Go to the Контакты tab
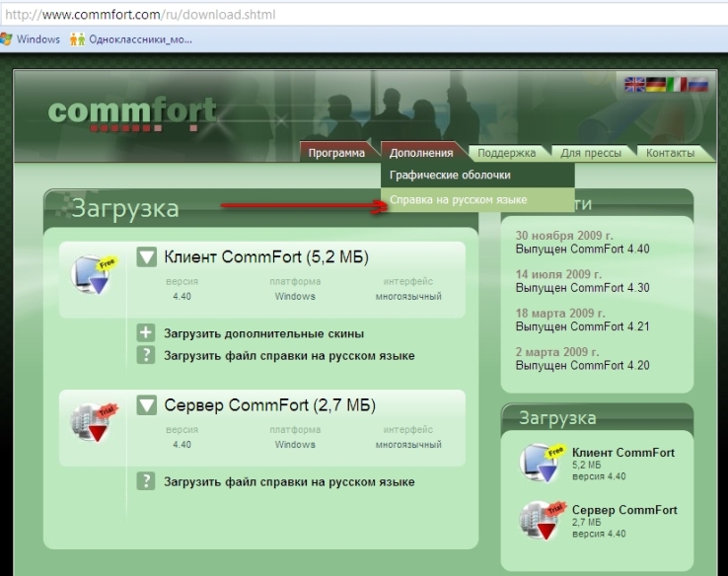The height and width of the screenshot is (576, 728). coord(670,153)
